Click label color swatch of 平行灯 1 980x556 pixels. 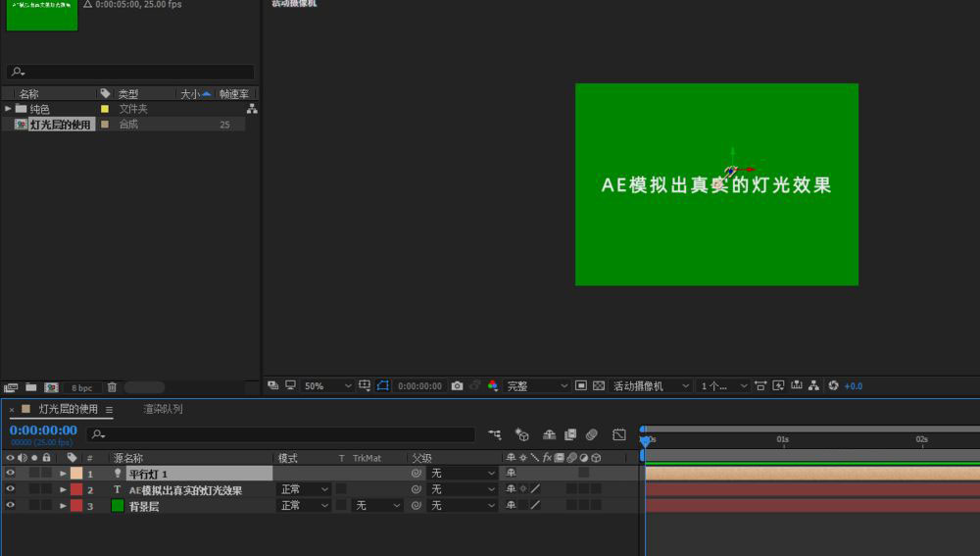point(76,474)
